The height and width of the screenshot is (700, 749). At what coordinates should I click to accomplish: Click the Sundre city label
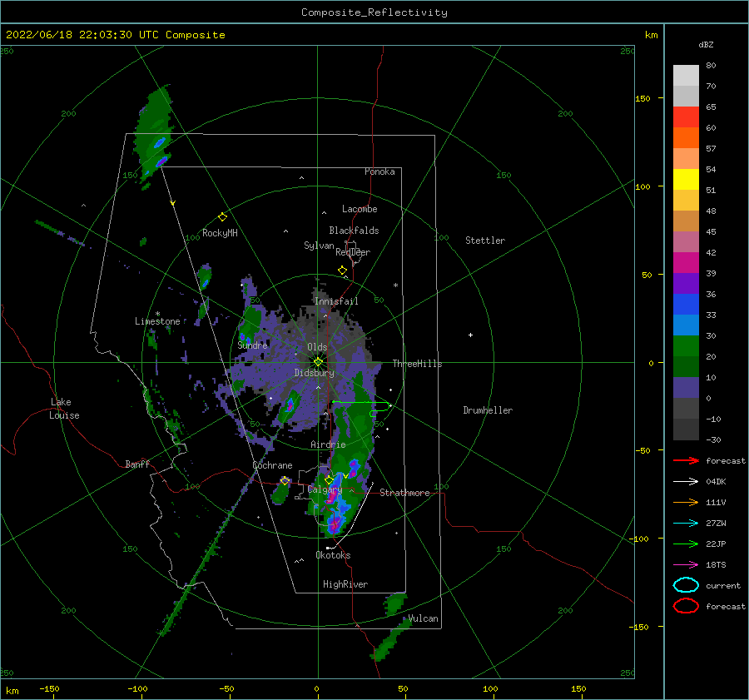tap(253, 345)
